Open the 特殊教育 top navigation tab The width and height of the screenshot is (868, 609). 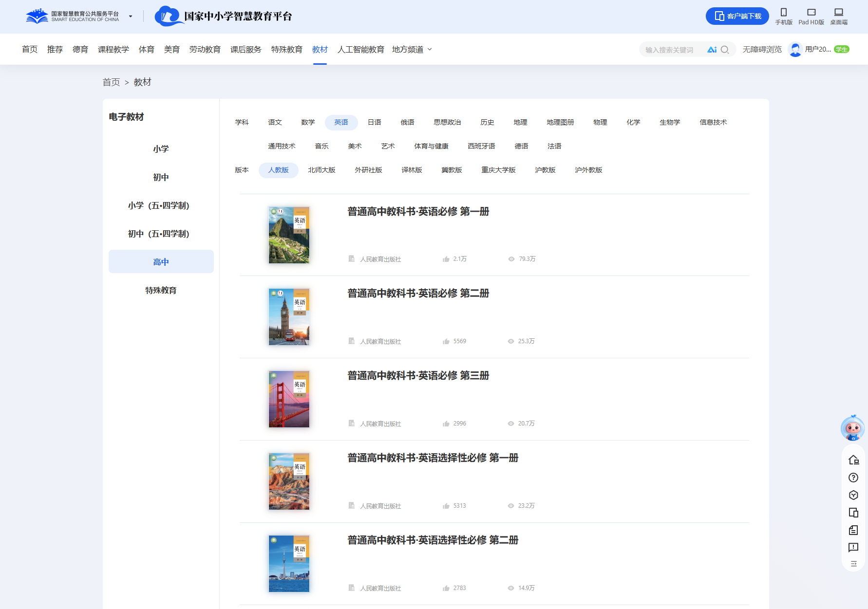click(x=286, y=49)
